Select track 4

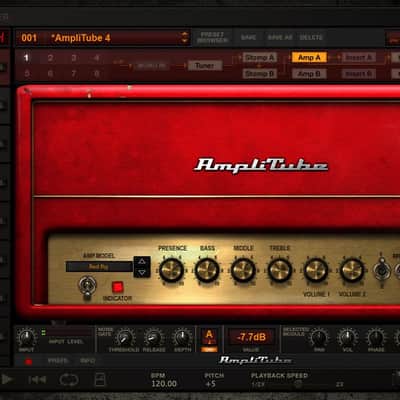click(x=97, y=58)
